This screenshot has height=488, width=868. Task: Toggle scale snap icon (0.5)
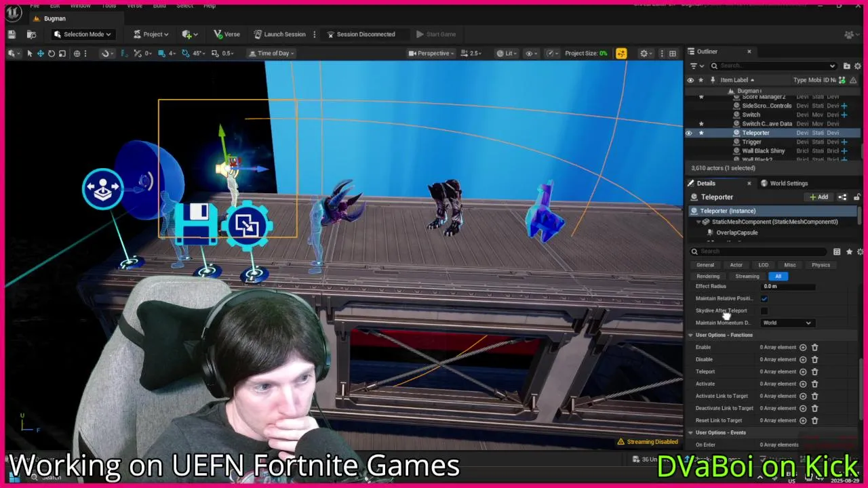[x=215, y=53]
